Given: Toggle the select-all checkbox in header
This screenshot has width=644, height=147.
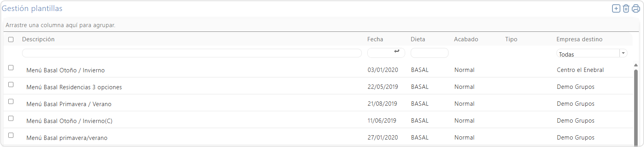Looking at the screenshot, I should 11,39.
